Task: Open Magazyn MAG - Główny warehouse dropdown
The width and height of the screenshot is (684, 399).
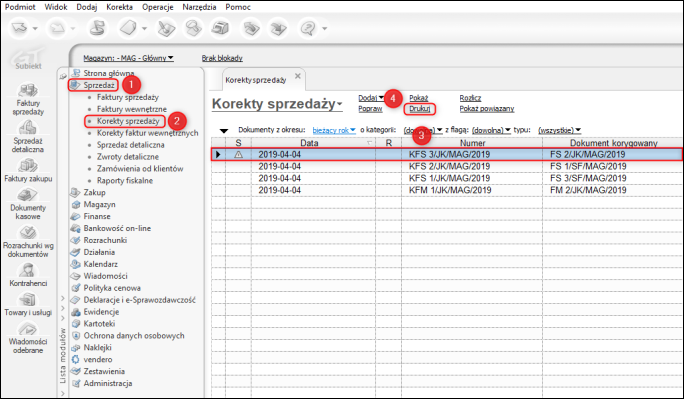Action: tap(128, 58)
